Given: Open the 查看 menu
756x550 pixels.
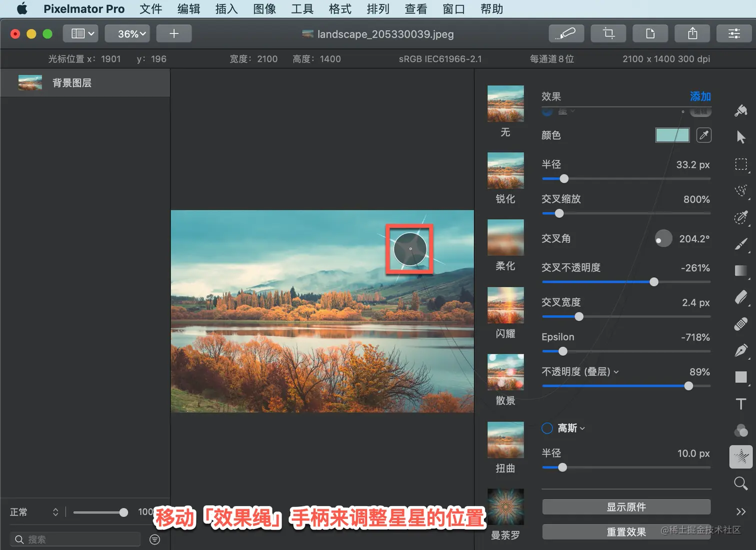Looking at the screenshot, I should click(x=416, y=9).
